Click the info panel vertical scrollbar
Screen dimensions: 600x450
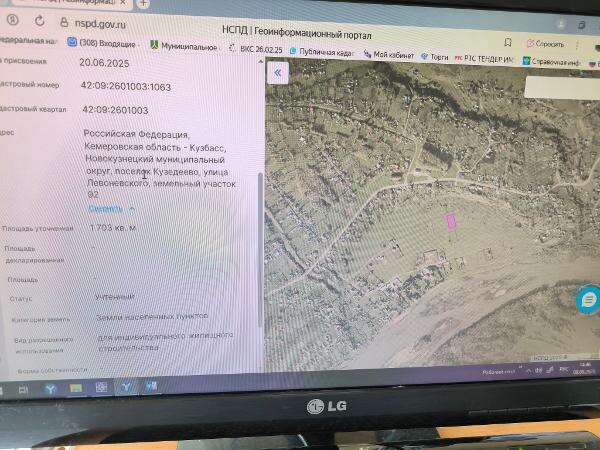tap(261, 249)
